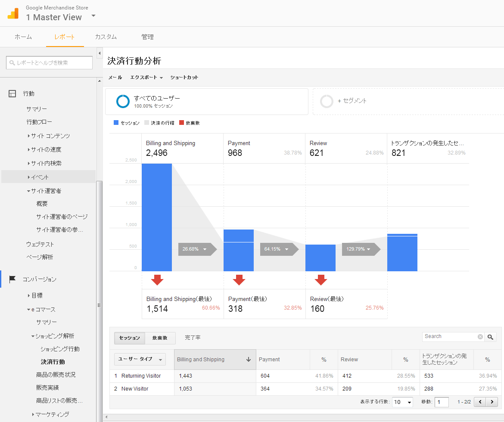Click the red abandonment arrow under Billing and Shipping
Viewport: 504px width, 422px height.
tap(157, 280)
